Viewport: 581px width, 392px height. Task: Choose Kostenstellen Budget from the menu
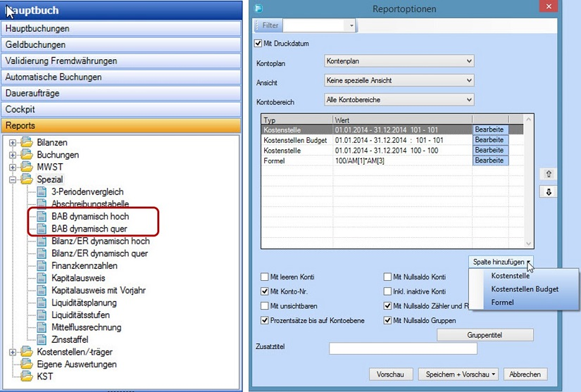tap(525, 289)
